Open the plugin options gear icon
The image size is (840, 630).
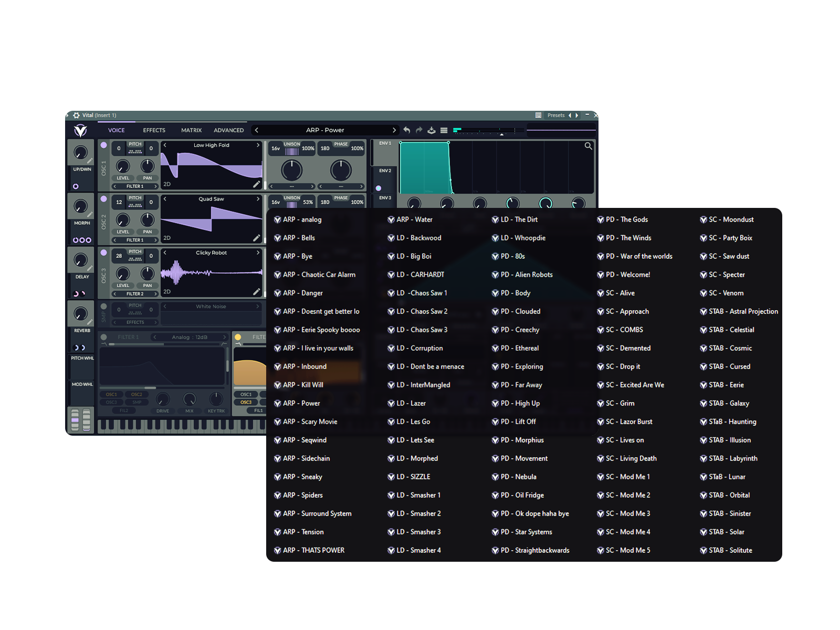click(77, 115)
